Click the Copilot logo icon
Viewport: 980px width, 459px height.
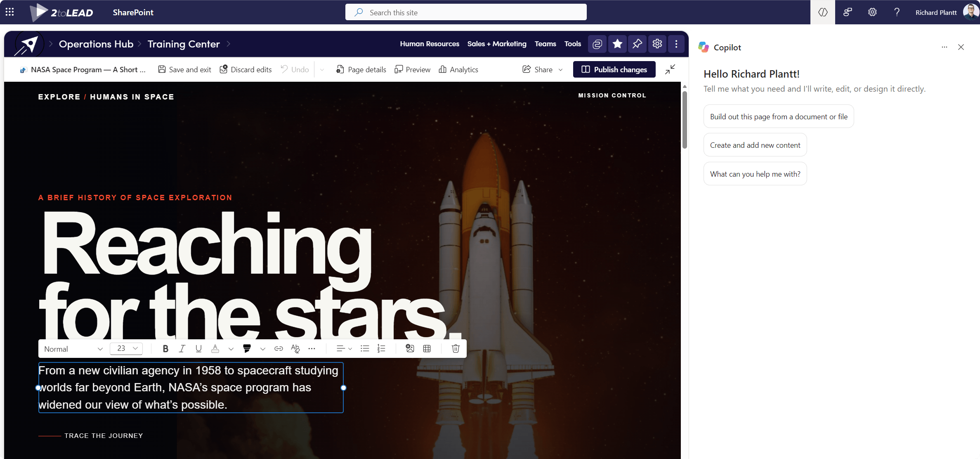[704, 47]
